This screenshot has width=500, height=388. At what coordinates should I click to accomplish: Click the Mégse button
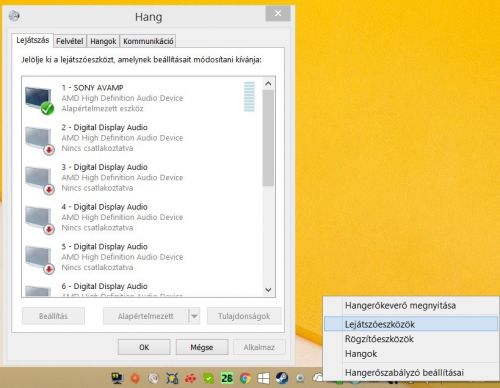tap(202, 347)
